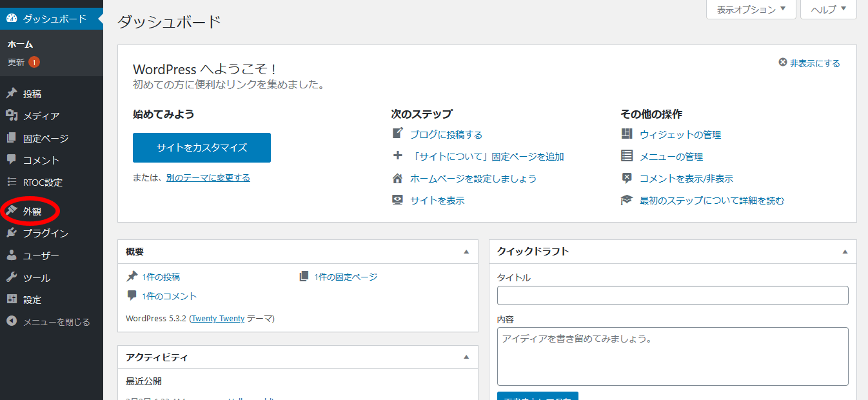Image resolution: width=868 pixels, height=400 pixels.
Task: Click the 非表示にする link
Action: pyautogui.click(x=815, y=63)
